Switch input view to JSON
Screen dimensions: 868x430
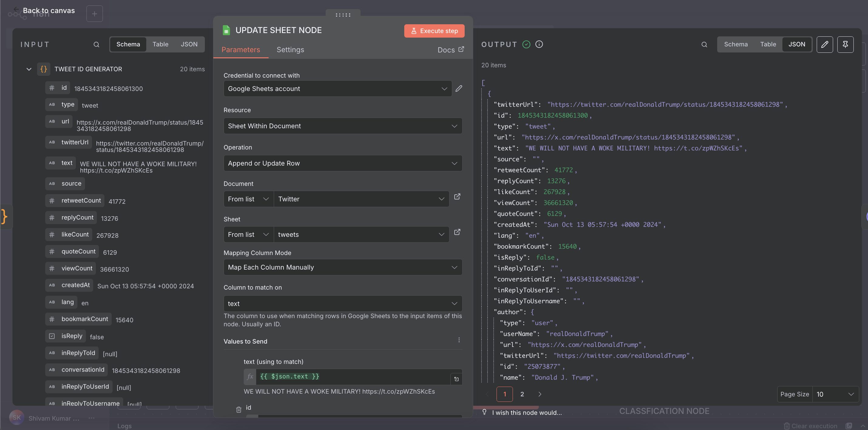click(x=189, y=44)
